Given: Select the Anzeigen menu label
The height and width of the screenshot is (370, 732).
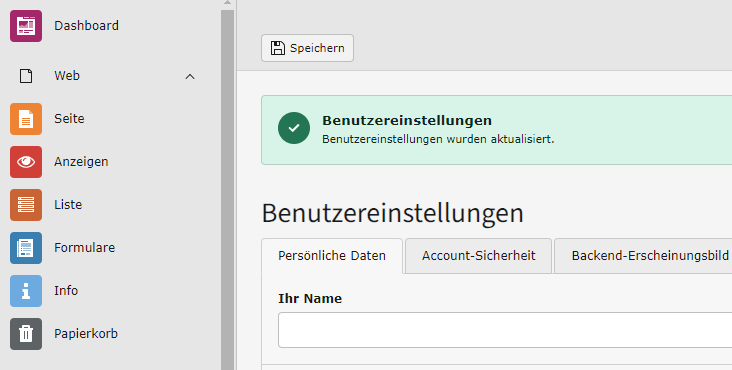Looking at the screenshot, I should click(81, 162).
